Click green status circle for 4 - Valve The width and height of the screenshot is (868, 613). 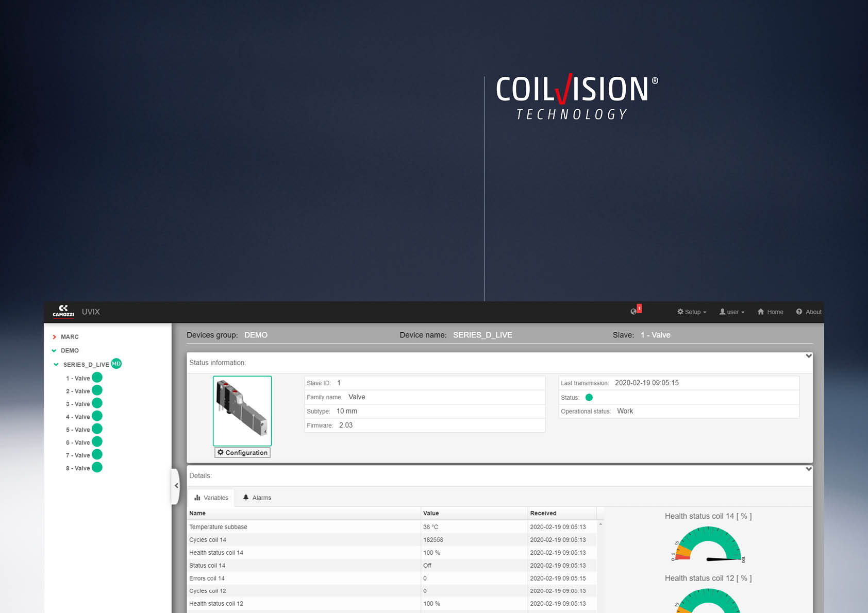[97, 416]
